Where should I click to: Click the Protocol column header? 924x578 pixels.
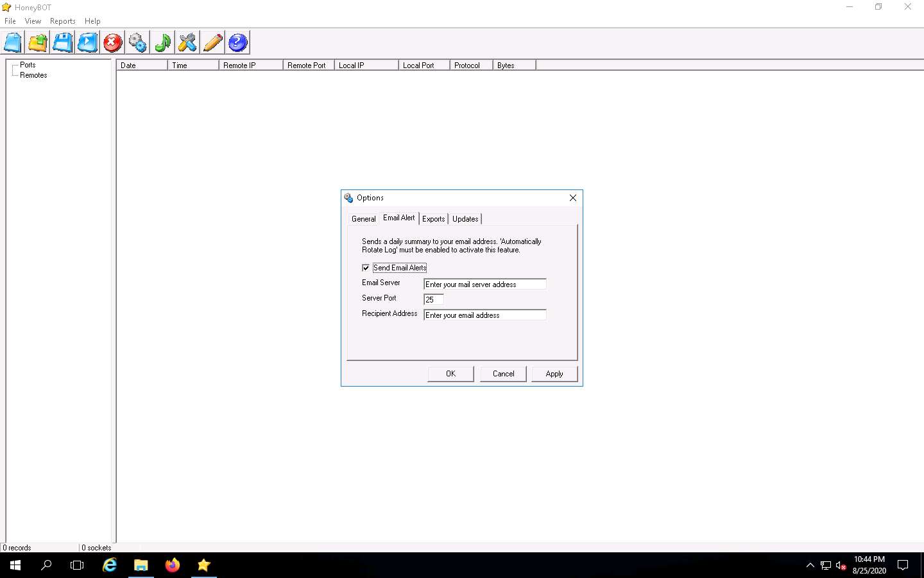(472, 66)
